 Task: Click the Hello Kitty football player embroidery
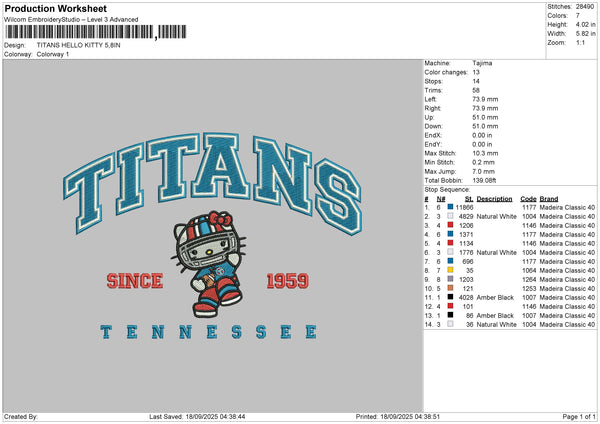pyautogui.click(x=209, y=264)
